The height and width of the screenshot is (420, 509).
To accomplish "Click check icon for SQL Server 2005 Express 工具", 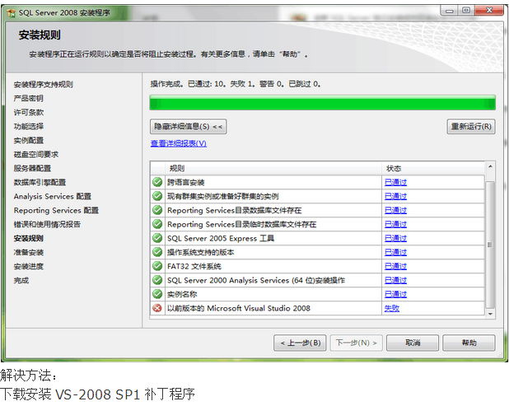I will point(157,238).
